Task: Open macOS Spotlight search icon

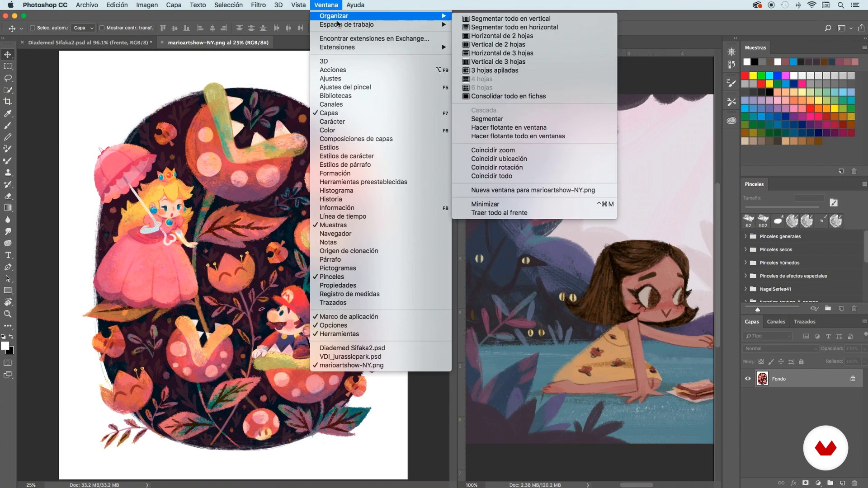Action: 841,5
